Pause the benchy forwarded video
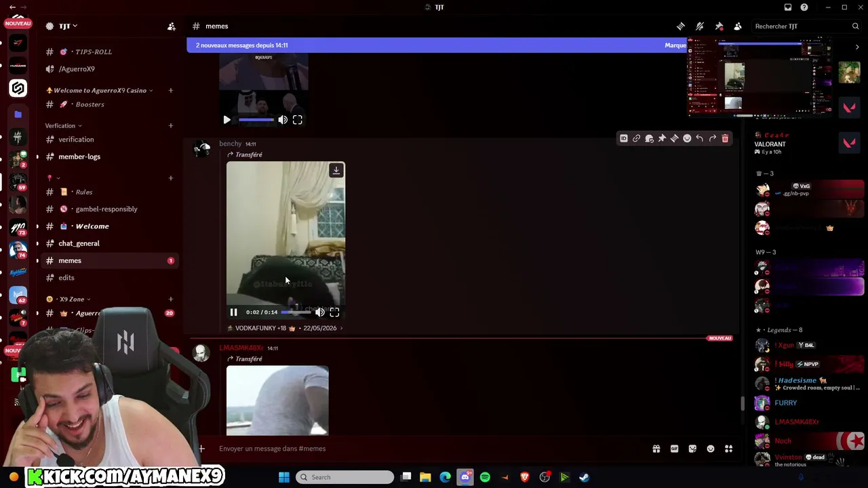This screenshot has width=868, height=488. [233, 312]
